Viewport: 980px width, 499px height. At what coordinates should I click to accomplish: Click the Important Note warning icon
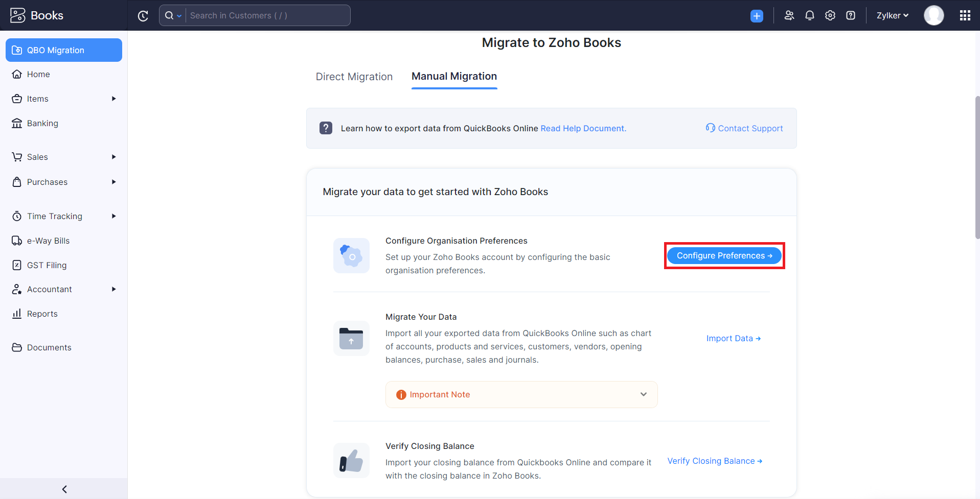click(401, 394)
